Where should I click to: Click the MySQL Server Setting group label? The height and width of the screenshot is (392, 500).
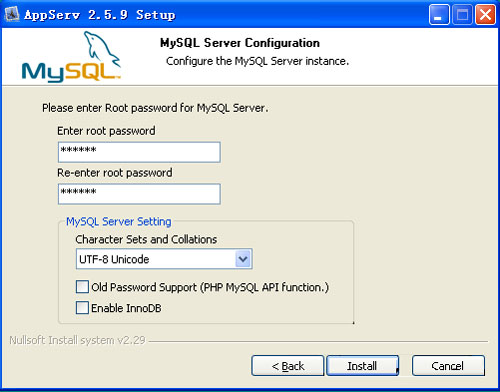pos(119,221)
